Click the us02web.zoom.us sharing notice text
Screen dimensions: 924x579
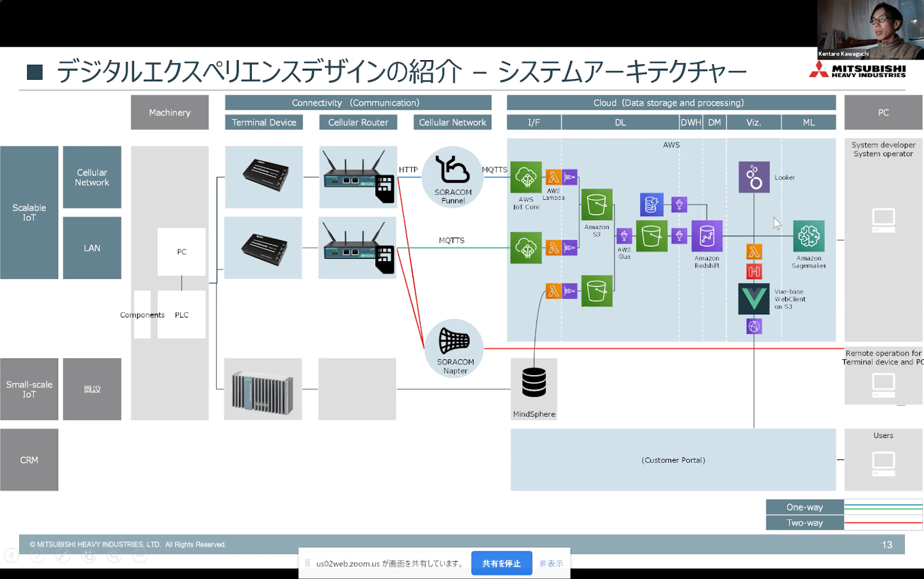391,563
